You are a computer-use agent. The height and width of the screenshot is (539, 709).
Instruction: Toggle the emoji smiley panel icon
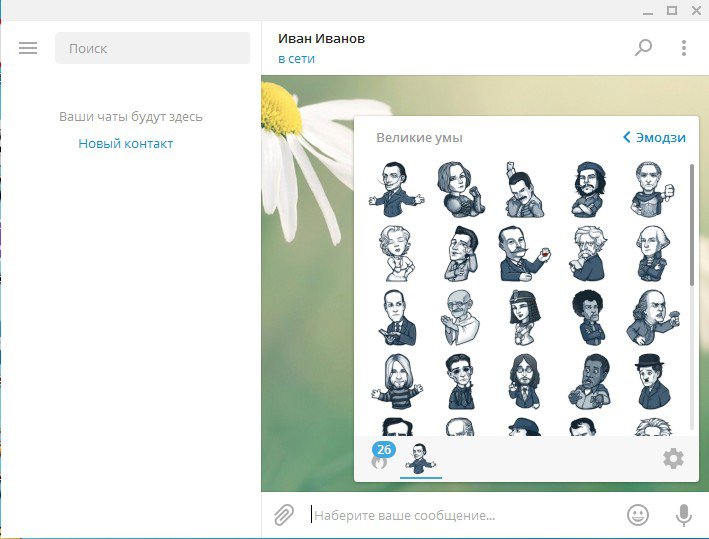(x=637, y=515)
